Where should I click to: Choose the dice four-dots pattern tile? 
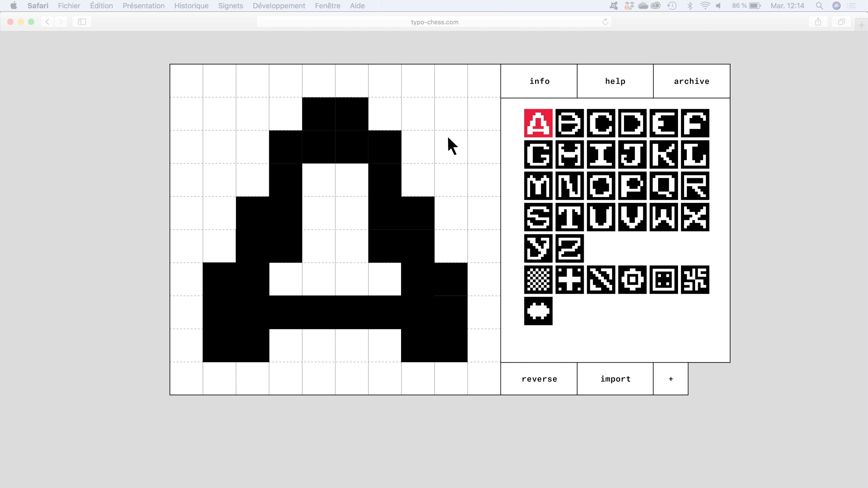pos(663,280)
